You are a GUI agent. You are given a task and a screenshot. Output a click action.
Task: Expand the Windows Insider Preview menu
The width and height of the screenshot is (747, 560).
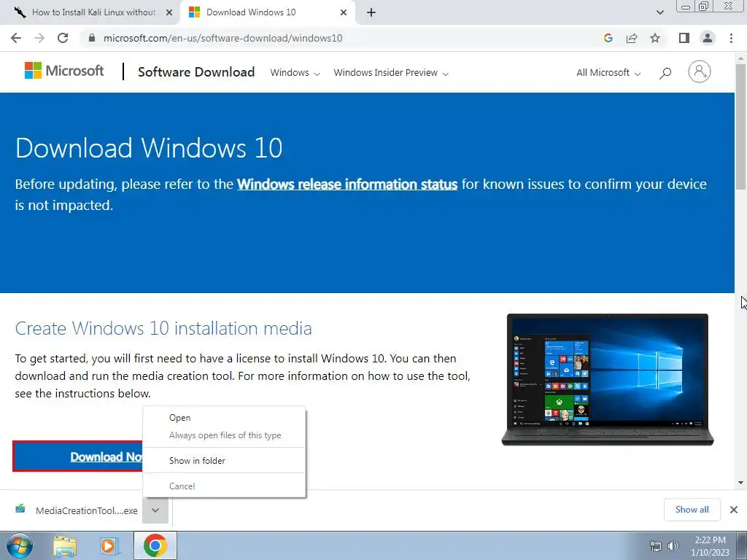click(391, 72)
